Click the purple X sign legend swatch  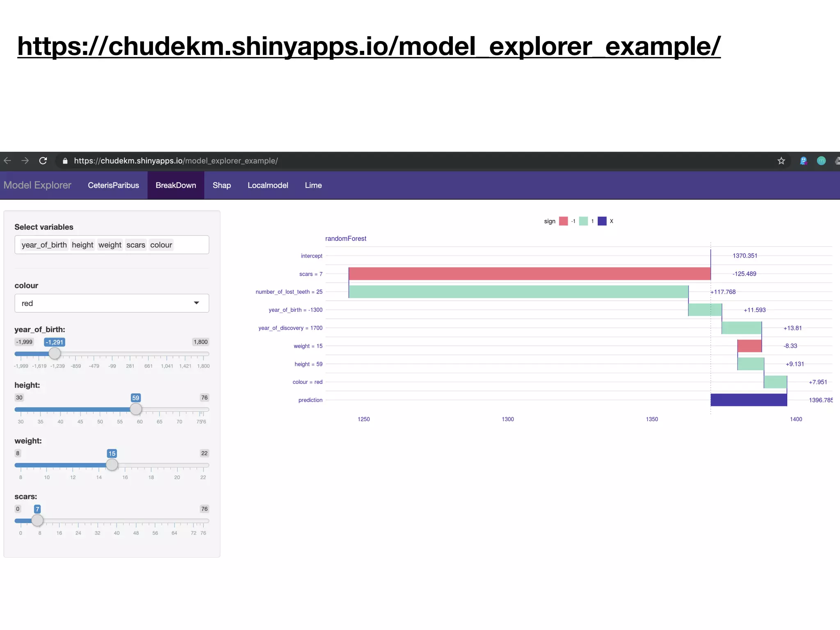[602, 221]
